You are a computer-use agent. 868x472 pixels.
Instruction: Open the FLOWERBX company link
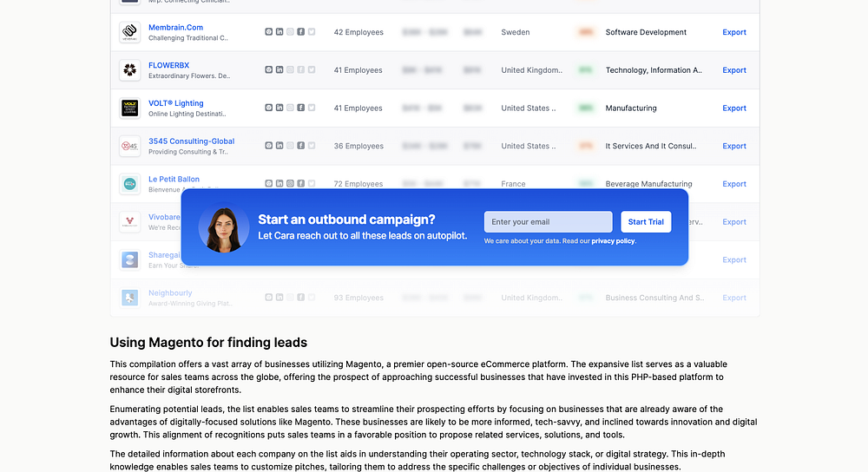pos(169,65)
